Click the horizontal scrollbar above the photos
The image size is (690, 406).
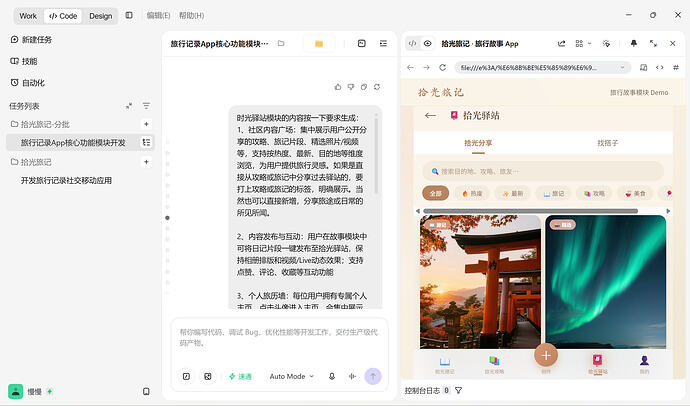pos(530,211)
